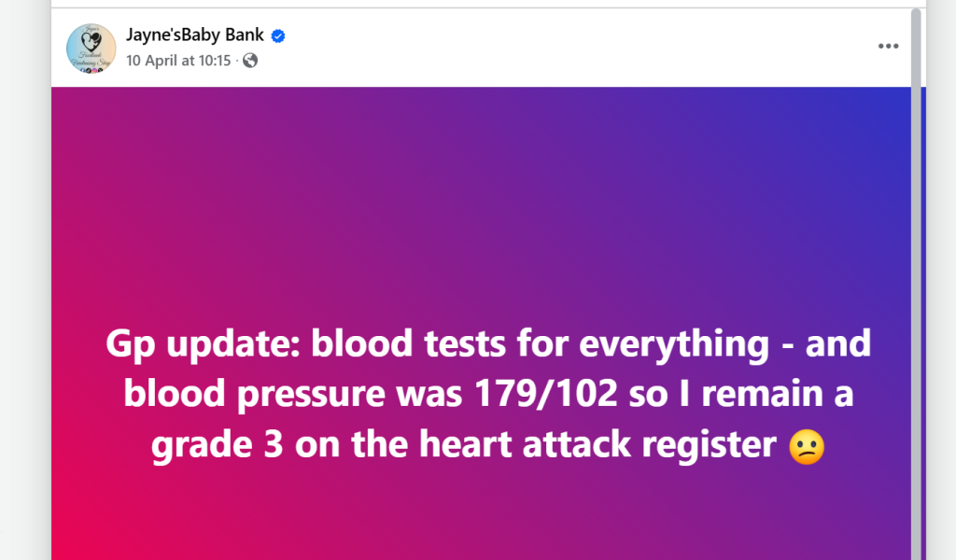Click the globe public audience icon

[x=250, y=61]
